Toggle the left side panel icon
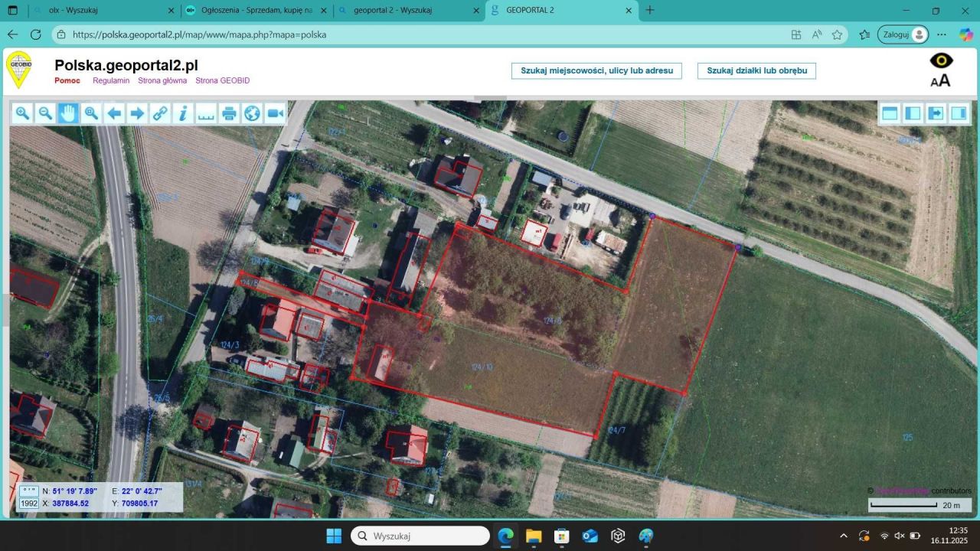 point(913,114)
